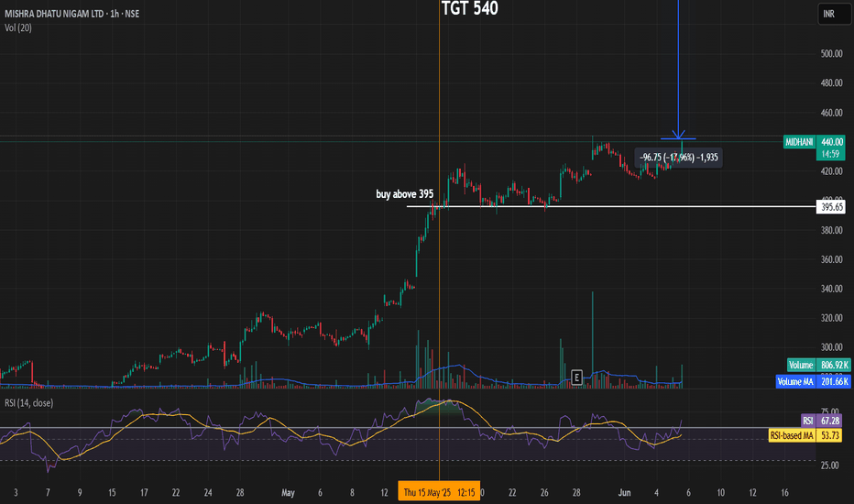The height and width of the screenshot is (504, 854).
Task: Click the 17 date label on time axis
Action: pyautogui.click(x=144, y=493)
